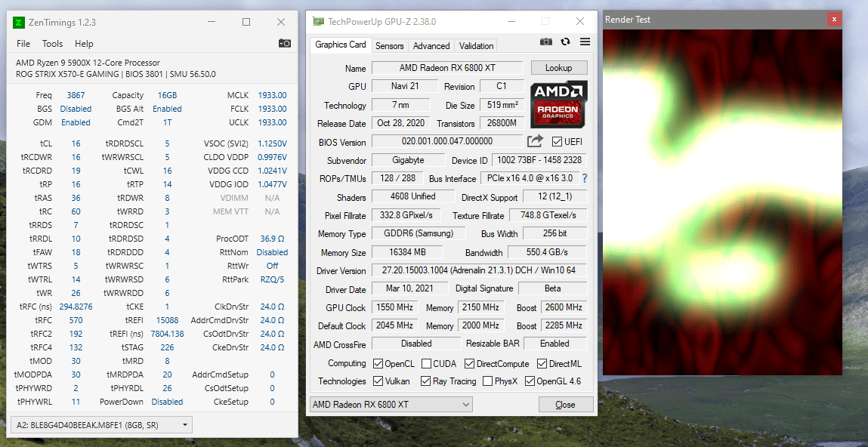The image size is (868, 447).
Task: Click the Freq value 3867
Action: (76, 95)
